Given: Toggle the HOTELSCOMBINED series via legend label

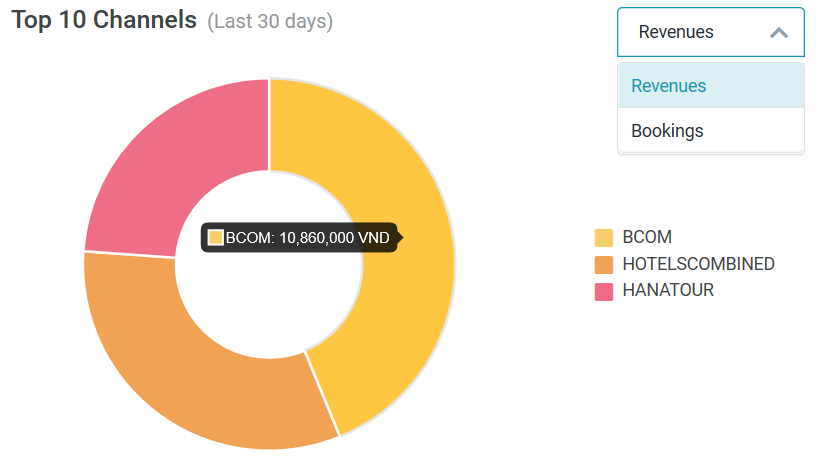Looking at the screenshot, I should pyautogui.click(x=698, y=264).
